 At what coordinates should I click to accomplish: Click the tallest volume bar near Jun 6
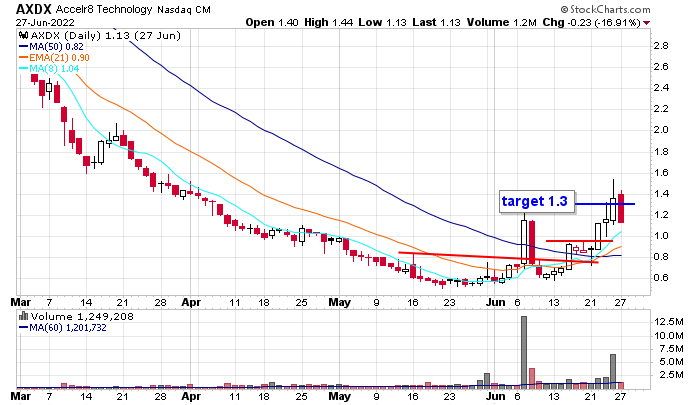click(x=524, y=351)
